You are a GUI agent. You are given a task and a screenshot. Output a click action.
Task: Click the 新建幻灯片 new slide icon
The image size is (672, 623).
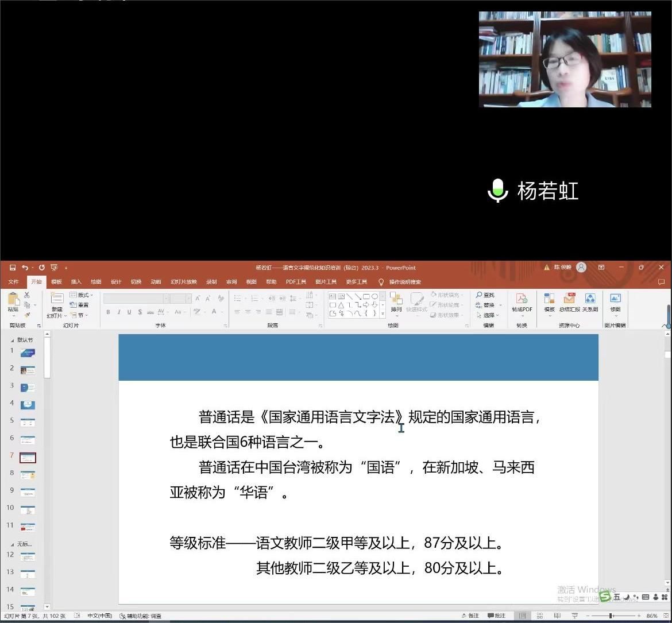point(57,298)
